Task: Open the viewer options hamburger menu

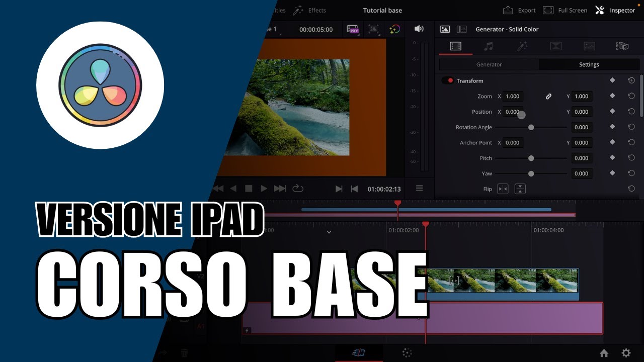Action: (419, 188)
